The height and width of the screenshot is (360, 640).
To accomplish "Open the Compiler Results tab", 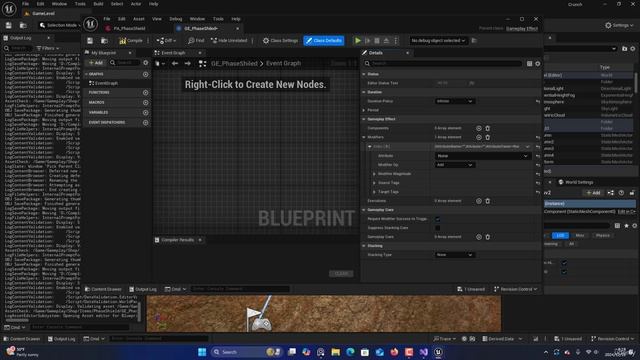I will click(178, 240).
